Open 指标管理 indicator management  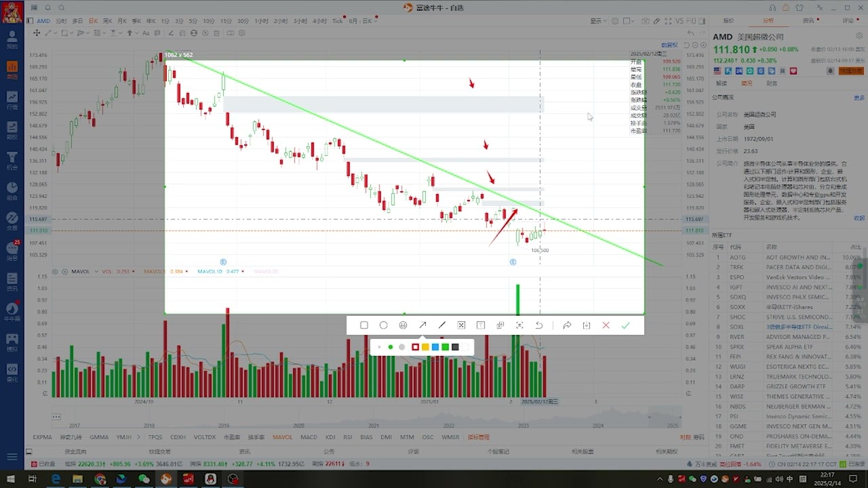click(479, 437)
